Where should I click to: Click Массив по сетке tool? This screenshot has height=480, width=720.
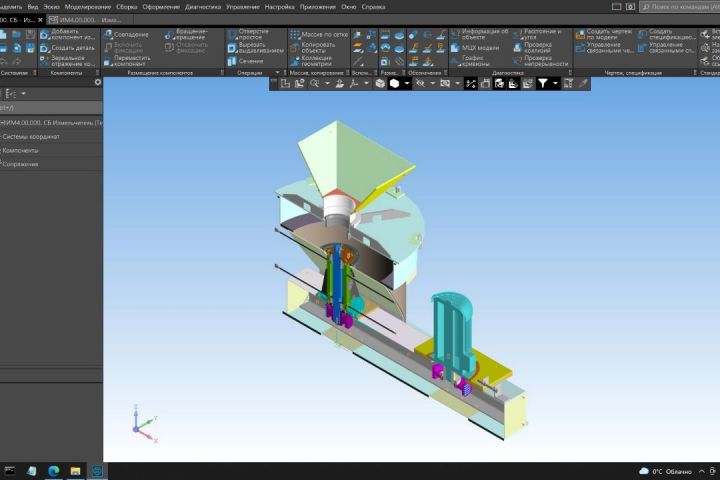319,34
